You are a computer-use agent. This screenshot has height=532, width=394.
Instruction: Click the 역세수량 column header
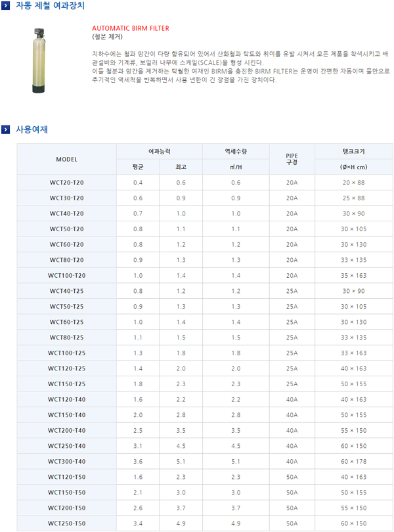tap(236, 152)
